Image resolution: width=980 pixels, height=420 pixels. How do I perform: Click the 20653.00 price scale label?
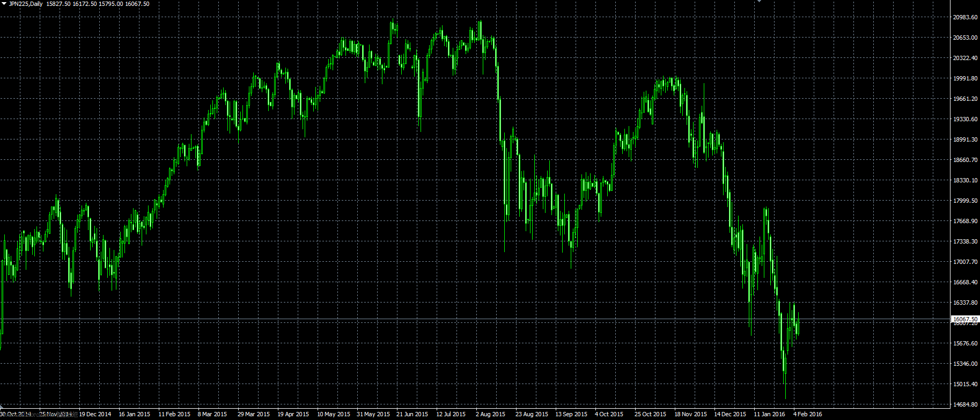click(x=965, y=38)
